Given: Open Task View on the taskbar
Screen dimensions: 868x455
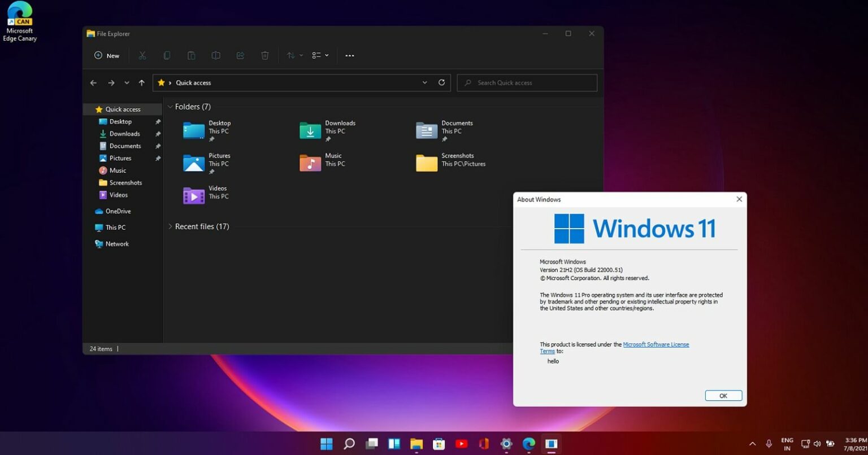Looking at the screenshot, I should [371, 444].
